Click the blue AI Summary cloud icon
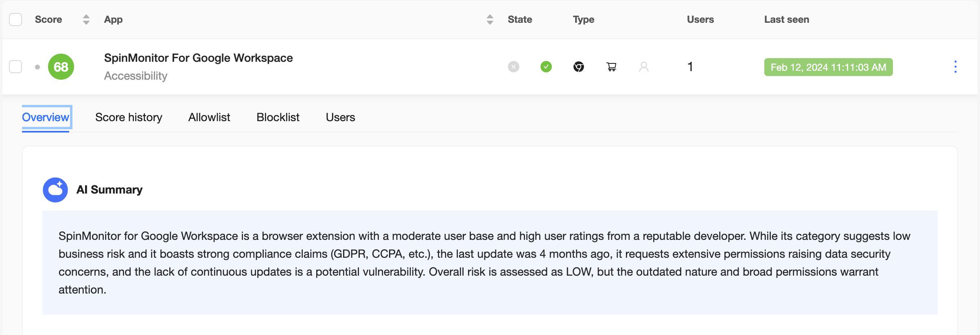Viewport: 980px width, 335px height. tap(55, 190)
